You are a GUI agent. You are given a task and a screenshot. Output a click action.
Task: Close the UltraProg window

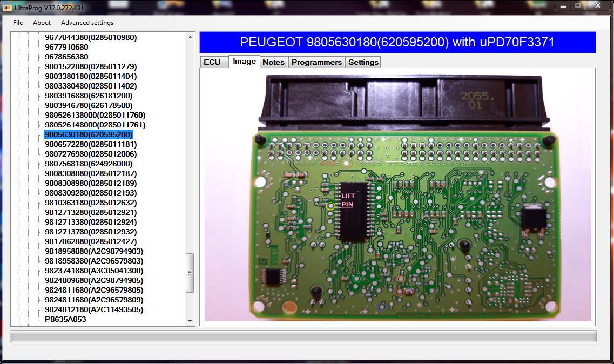[598, 6]
